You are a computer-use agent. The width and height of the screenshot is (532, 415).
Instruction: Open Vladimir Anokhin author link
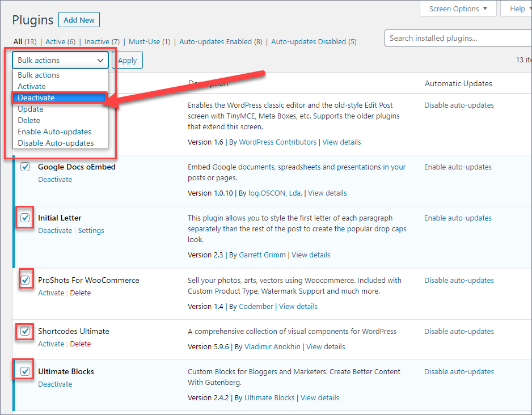click(x=272, y=347)
